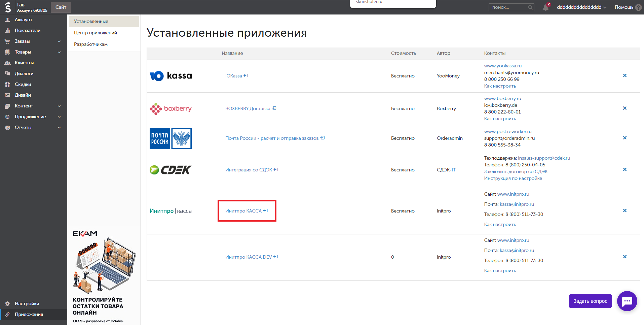
Task: Click insales-support@cdek.ru email link
Action: point(544,158)
